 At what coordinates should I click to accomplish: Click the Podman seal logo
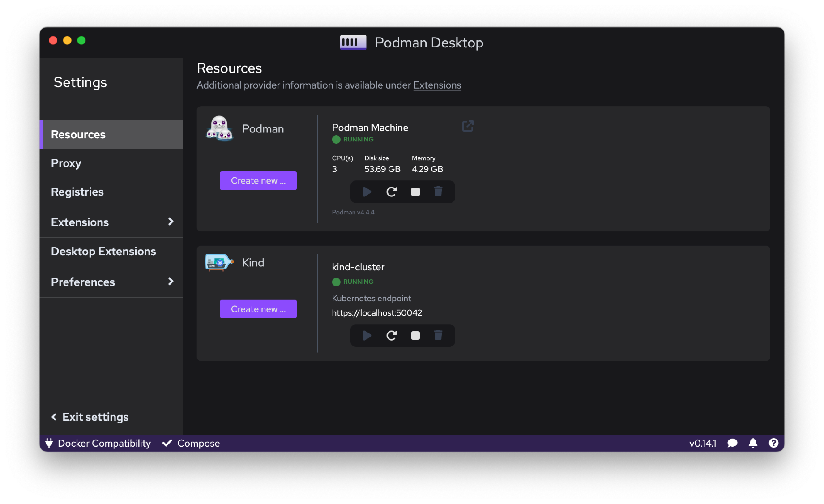coord(219,129)
